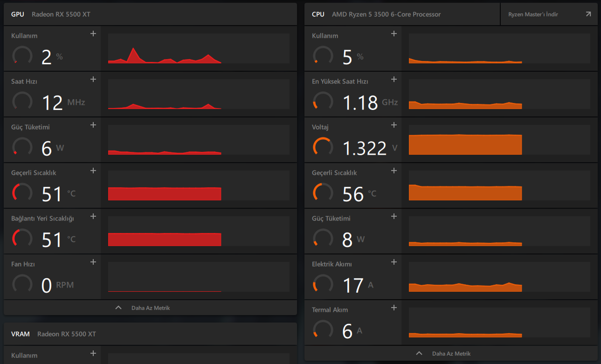Click the plus icon beside GPU Güç Tüketimi
This screenshot has width=601, height=364.
tap(93, 125)
